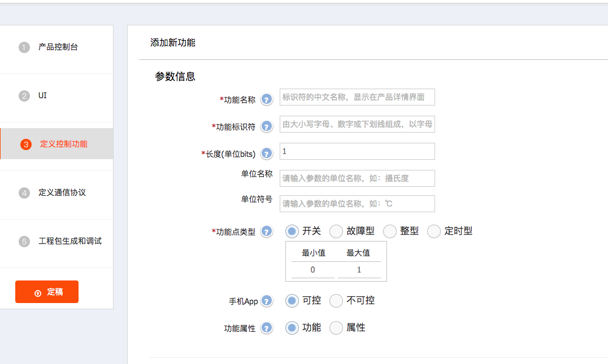
Task: Open help icon next to 功能属性
Action: pyautogui.click(x=266, y=328)
